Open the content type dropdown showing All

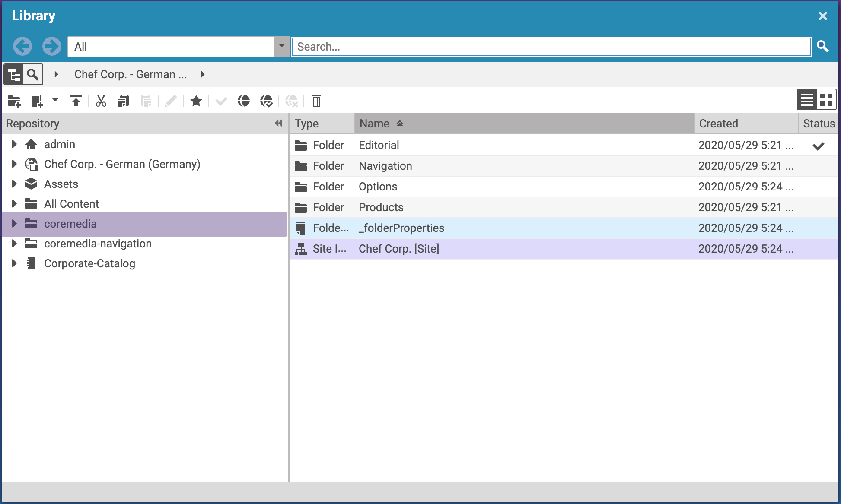point(281,46)
